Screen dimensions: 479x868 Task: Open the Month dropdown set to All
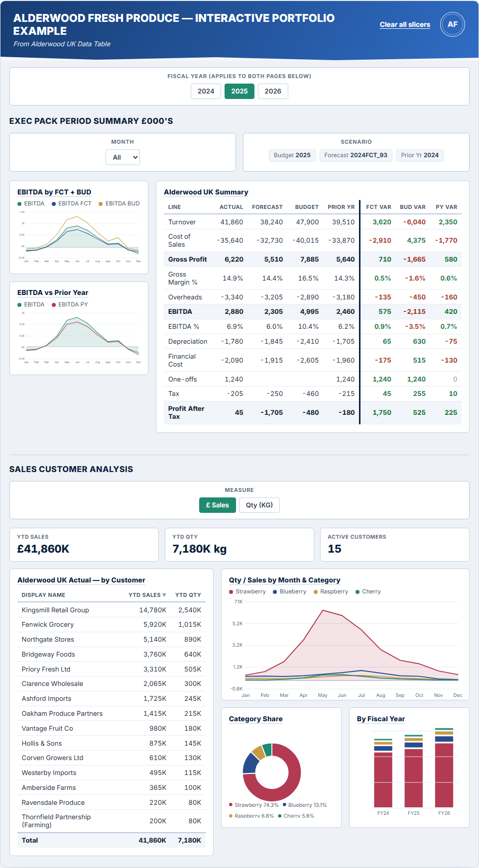click(122, 157)
